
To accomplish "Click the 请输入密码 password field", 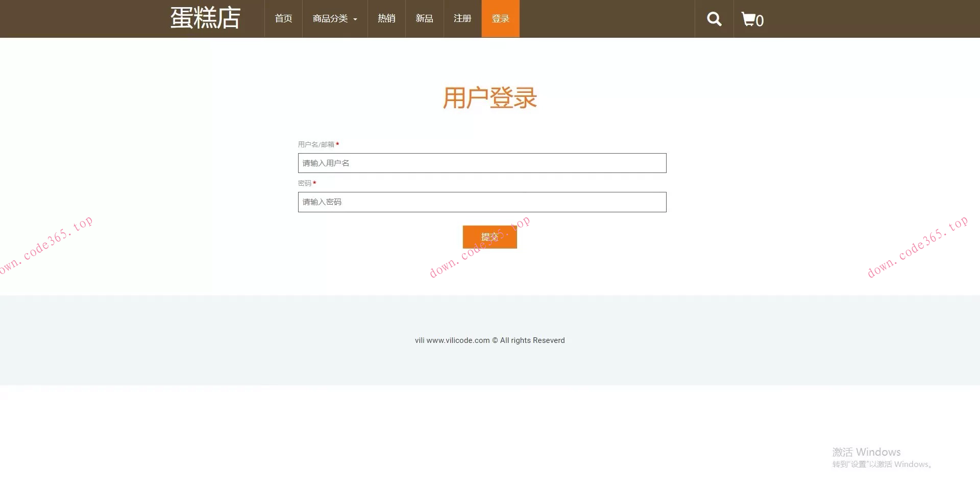I will coord(482,202).
